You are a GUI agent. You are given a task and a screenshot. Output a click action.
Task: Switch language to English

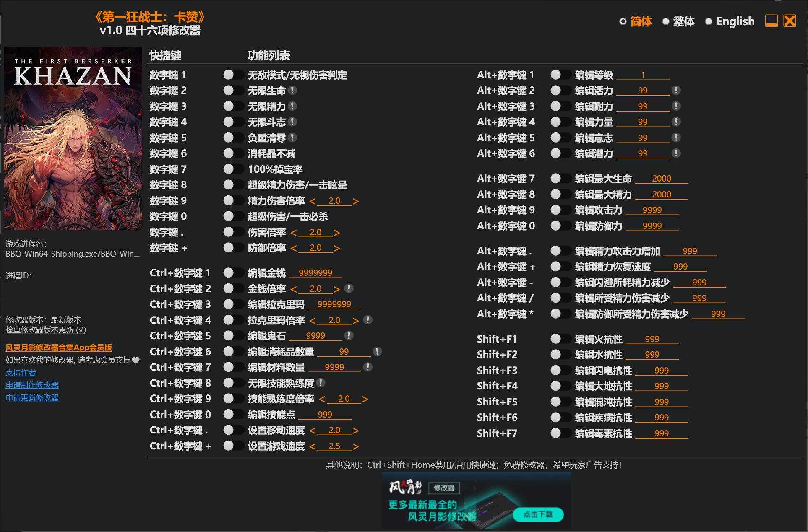tap(730, 21)
